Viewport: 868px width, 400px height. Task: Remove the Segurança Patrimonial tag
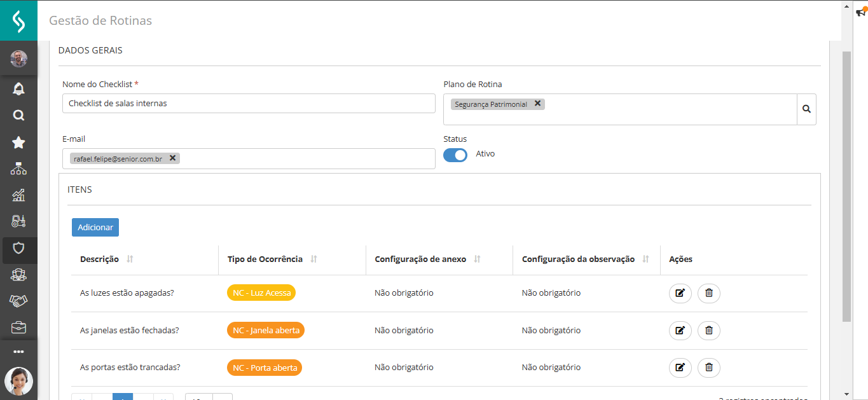(x=537, y=104)
